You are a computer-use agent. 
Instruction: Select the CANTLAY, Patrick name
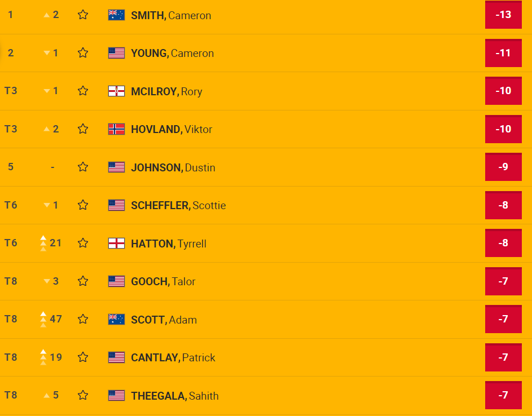coord(173,357)
